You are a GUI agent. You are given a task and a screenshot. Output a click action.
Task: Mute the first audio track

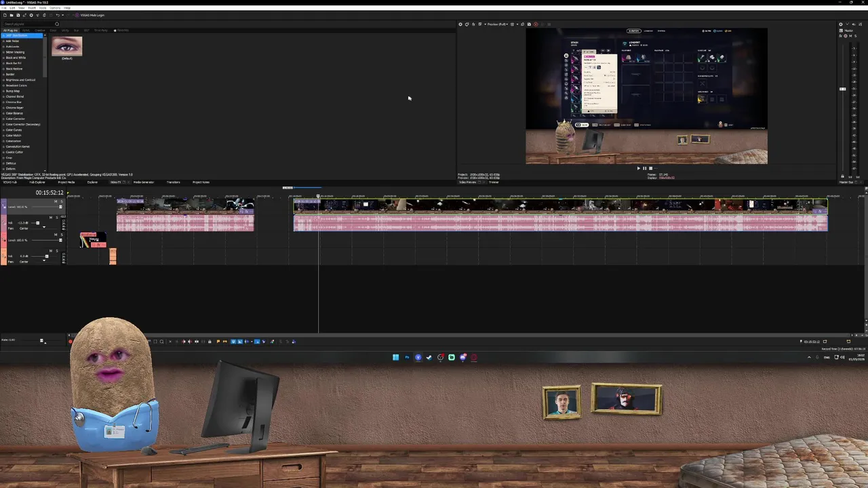coord(51,218)
